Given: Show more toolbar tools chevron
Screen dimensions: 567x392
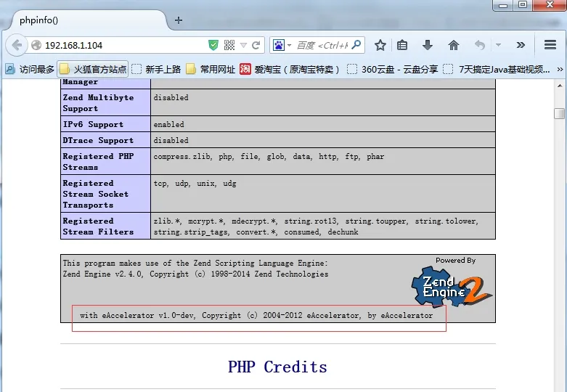Looking at the screenshot, I should coord(521,45).
